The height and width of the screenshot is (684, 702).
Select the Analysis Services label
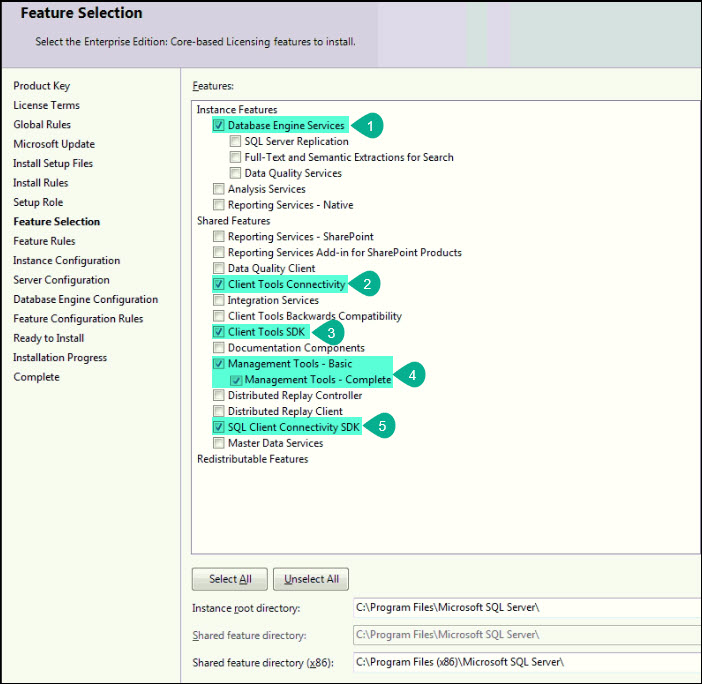coord(267,189)
